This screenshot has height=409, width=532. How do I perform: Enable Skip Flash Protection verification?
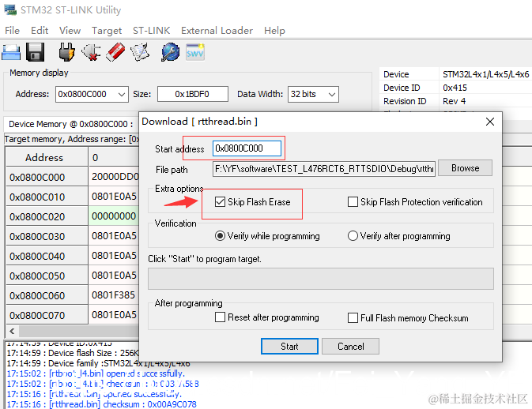click(353, 202)
